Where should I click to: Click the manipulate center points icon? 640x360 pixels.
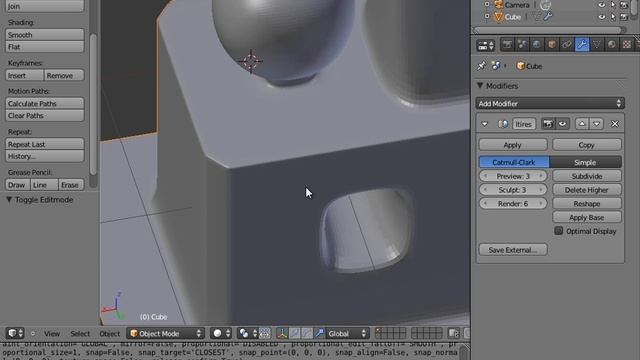(264, 333)
